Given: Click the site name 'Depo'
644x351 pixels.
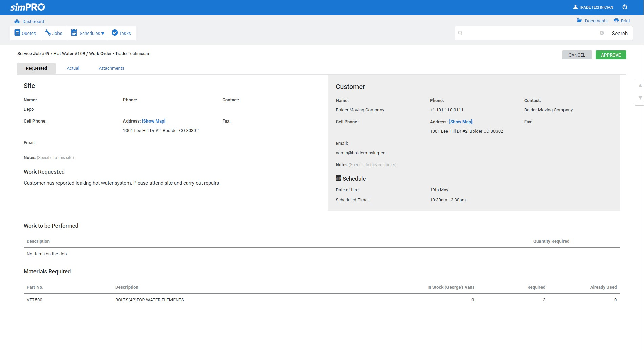Looking at the screenshot, I should [29, 109].
